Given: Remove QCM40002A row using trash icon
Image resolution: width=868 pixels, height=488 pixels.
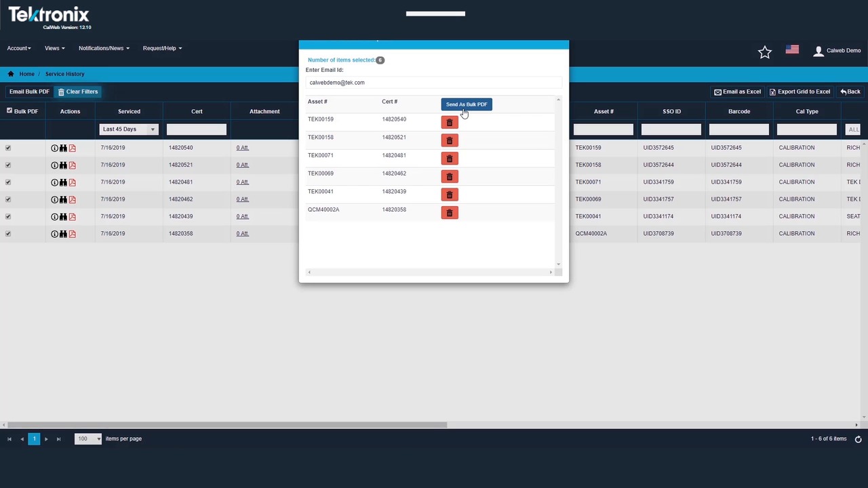Looking at the screenshot, I should tap(449, 213).
